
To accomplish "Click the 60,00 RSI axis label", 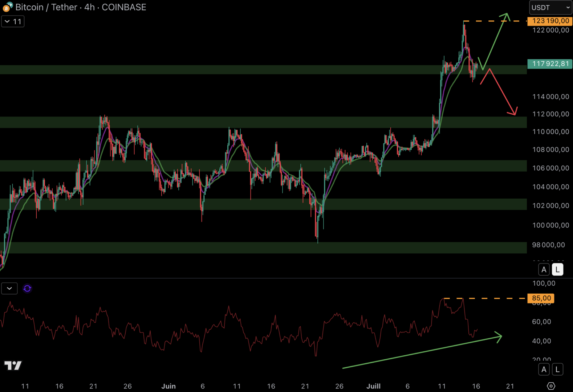I will (x=541, y=322).
